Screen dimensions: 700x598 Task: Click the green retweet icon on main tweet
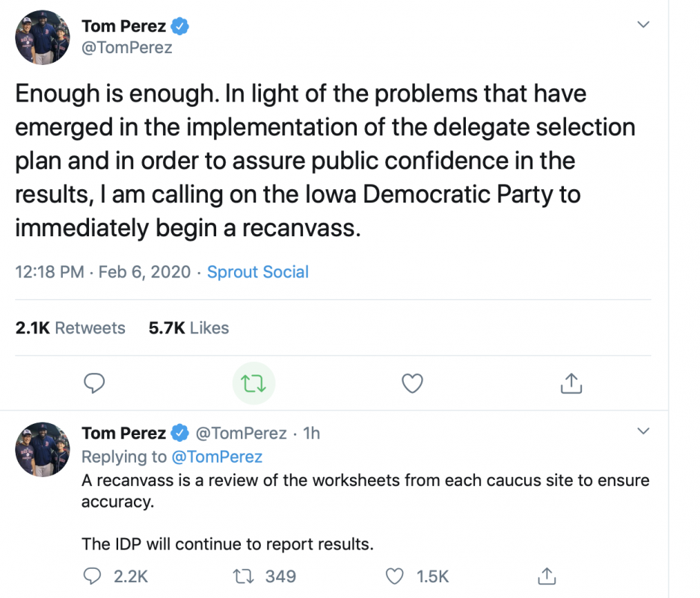pos(254,383)
